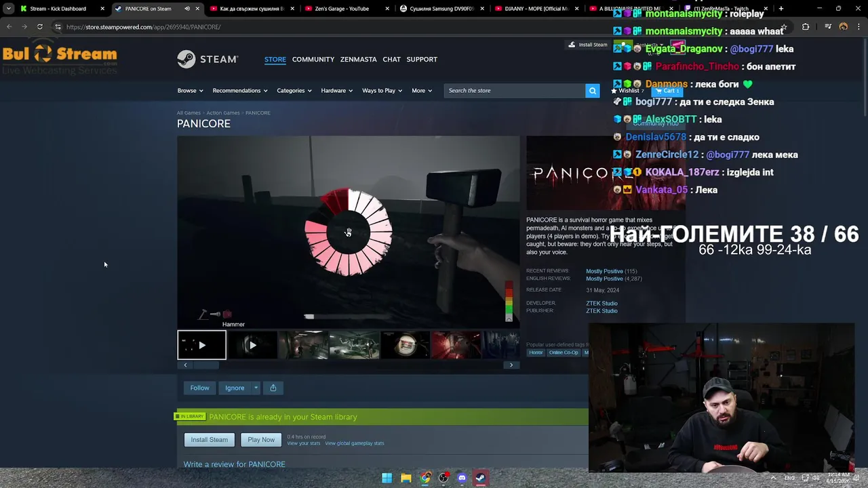Switch to the Samsung DV90 dryer tab
This screenshot has height=488, width=868.
441,9
